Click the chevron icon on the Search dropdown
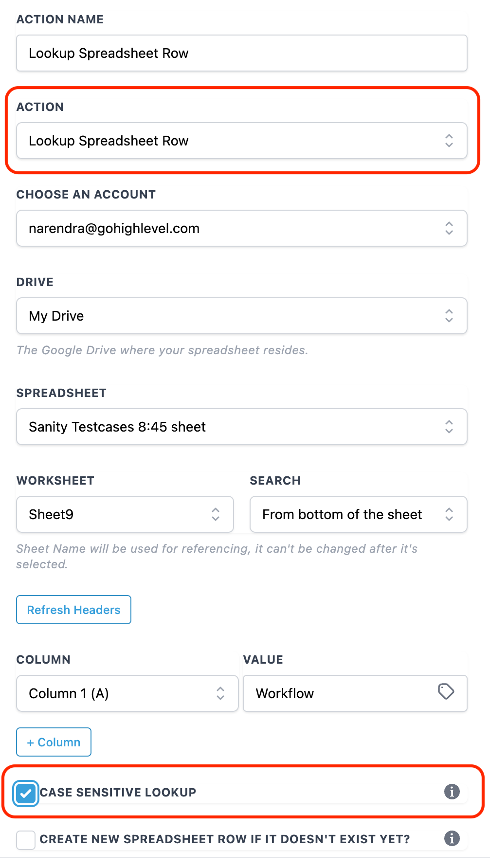This screenshot has height=868, width=490. 450,514
